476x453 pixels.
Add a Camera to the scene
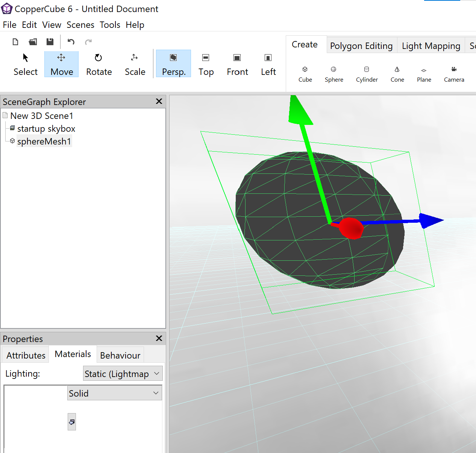(x=454, y=74)
